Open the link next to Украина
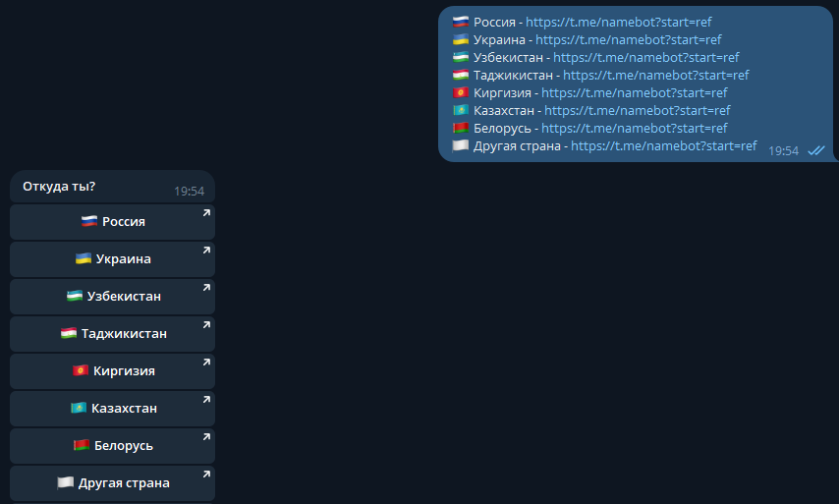Viewport: 839px width, 504px height. [628, 39]
